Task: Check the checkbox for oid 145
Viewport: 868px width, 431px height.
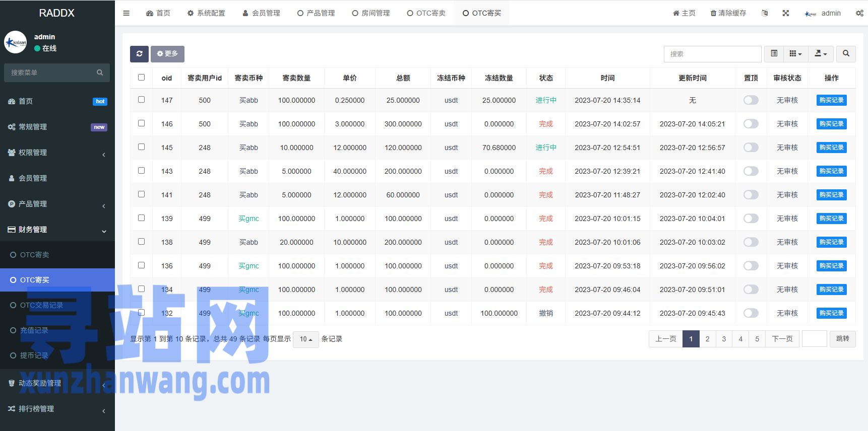Action: pyautogui.click(x=141, y=147)
